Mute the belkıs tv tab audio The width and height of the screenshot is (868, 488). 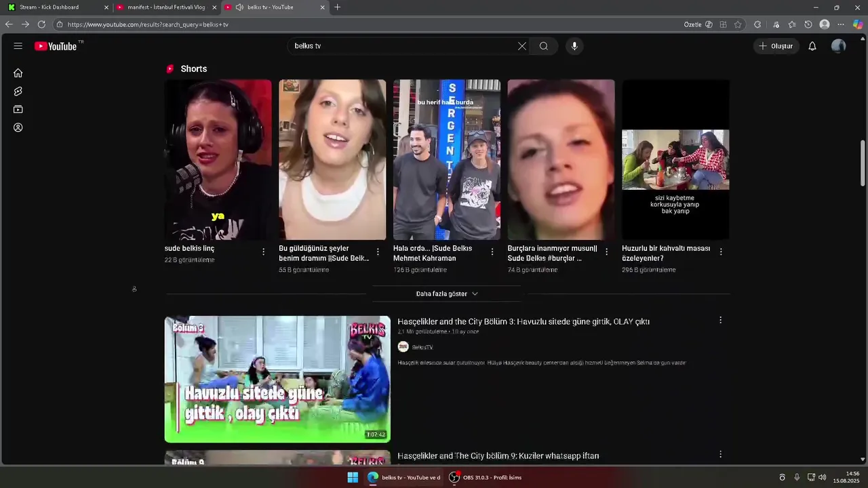(x=239, y=7)
